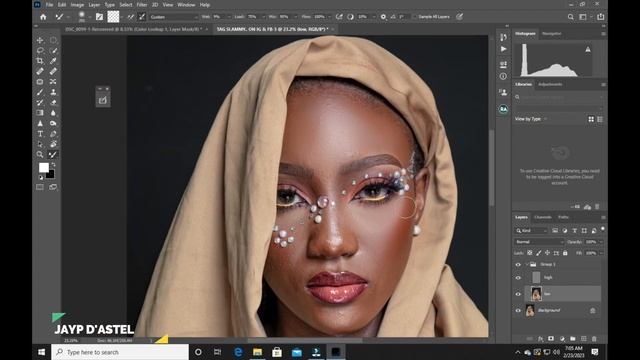Reset default foreground and background colors
640x360 pixels.
(41, 178)
